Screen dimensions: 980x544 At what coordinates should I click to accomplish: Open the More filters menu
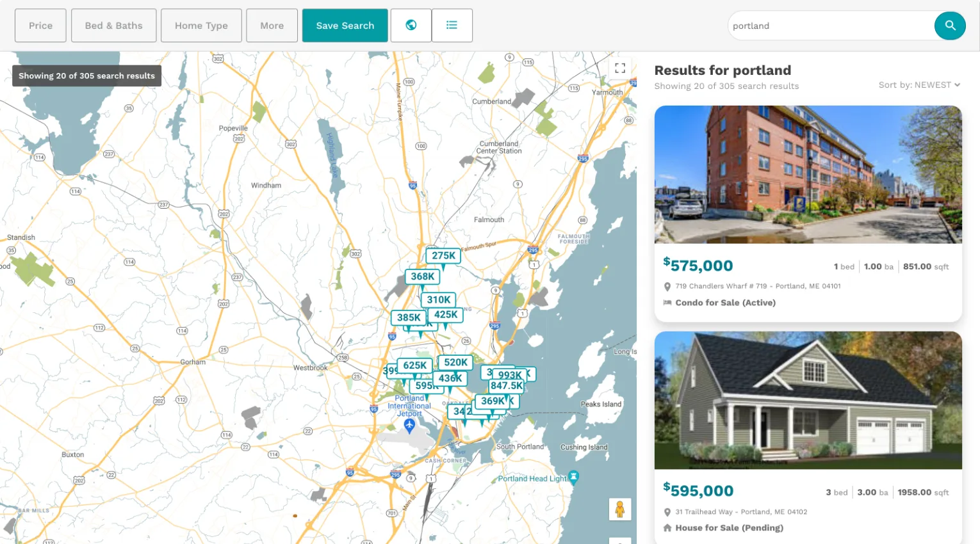(x=272, y=26)
